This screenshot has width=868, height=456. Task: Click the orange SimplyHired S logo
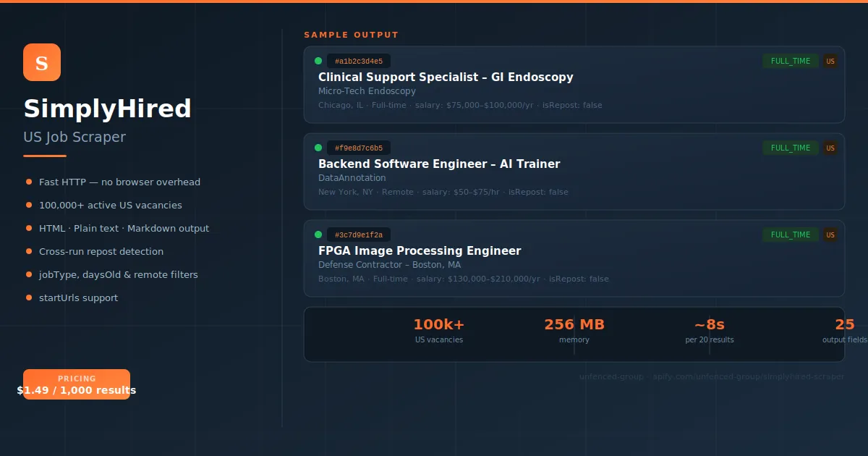42,62
